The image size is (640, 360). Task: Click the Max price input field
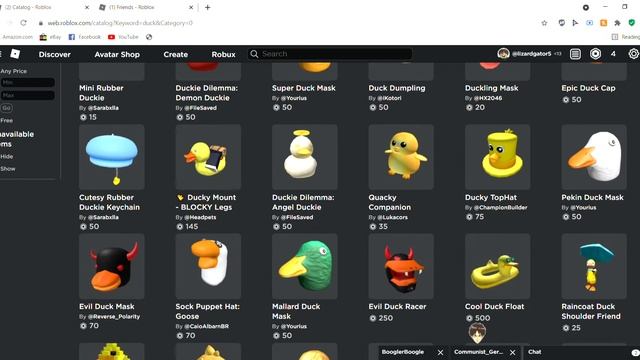(28, 95)
